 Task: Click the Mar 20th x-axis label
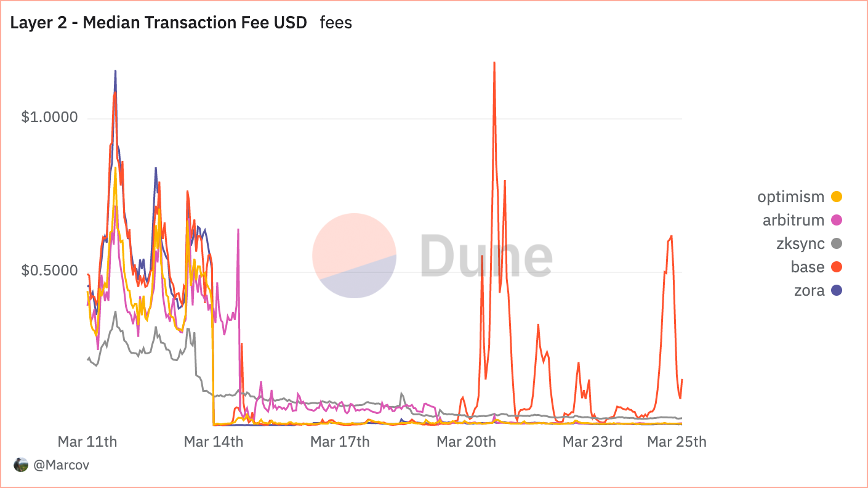pos(466,442)
